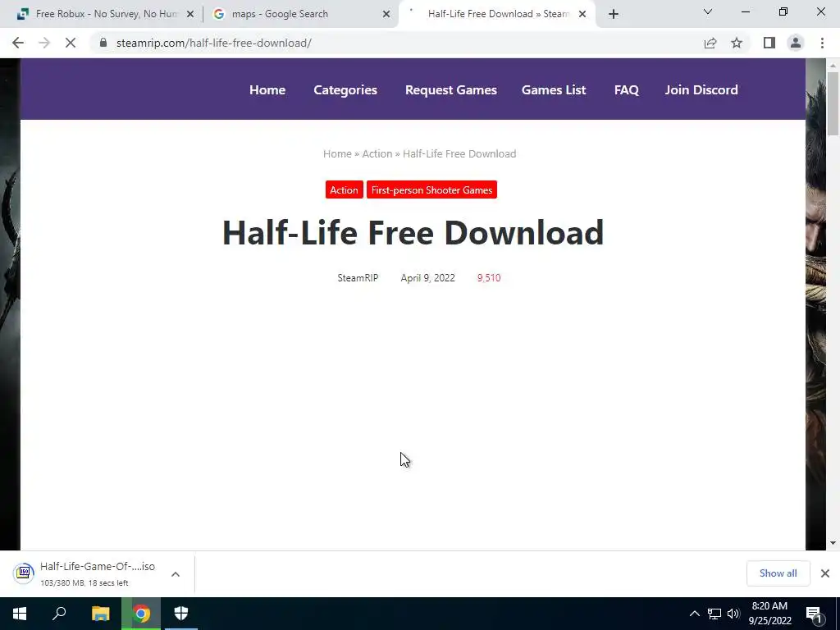Screen dimensions: 840x630
Task: Select the red Action category tag
Action: click(344, 189)
